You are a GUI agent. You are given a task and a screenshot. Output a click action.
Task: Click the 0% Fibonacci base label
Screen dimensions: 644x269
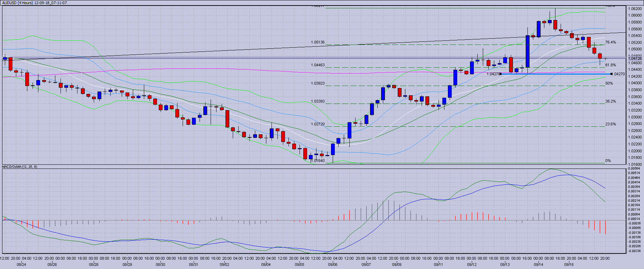(608, 161)
